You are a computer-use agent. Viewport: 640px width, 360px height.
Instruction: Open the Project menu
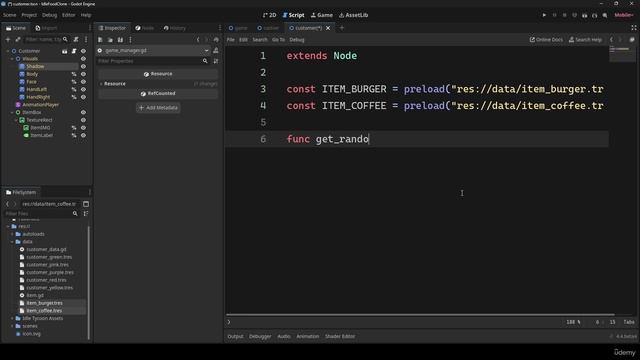tap(29, 15)
